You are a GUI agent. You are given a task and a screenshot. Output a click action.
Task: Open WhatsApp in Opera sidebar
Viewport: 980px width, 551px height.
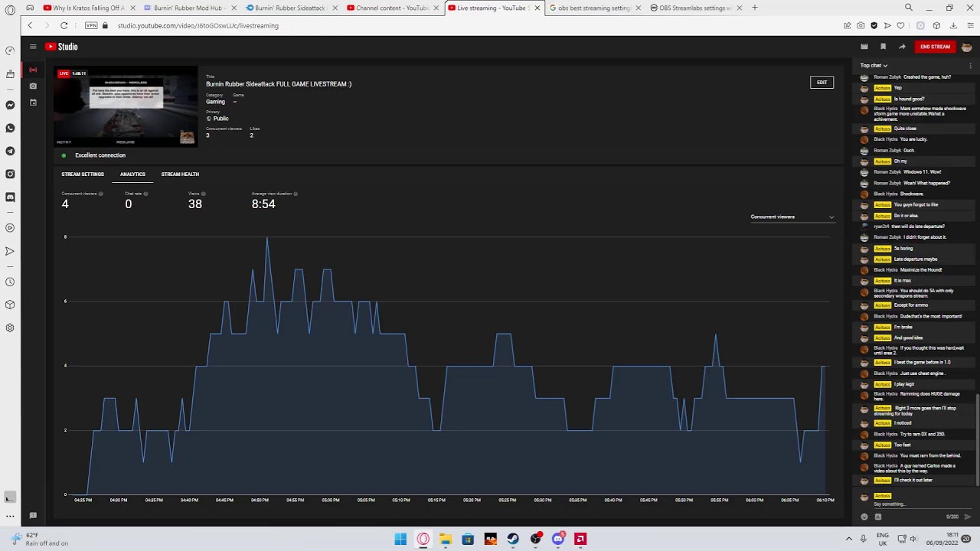(10, 128)
